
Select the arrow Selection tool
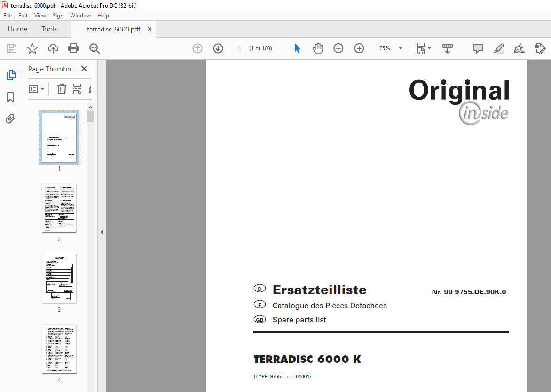tap(297, 48)
